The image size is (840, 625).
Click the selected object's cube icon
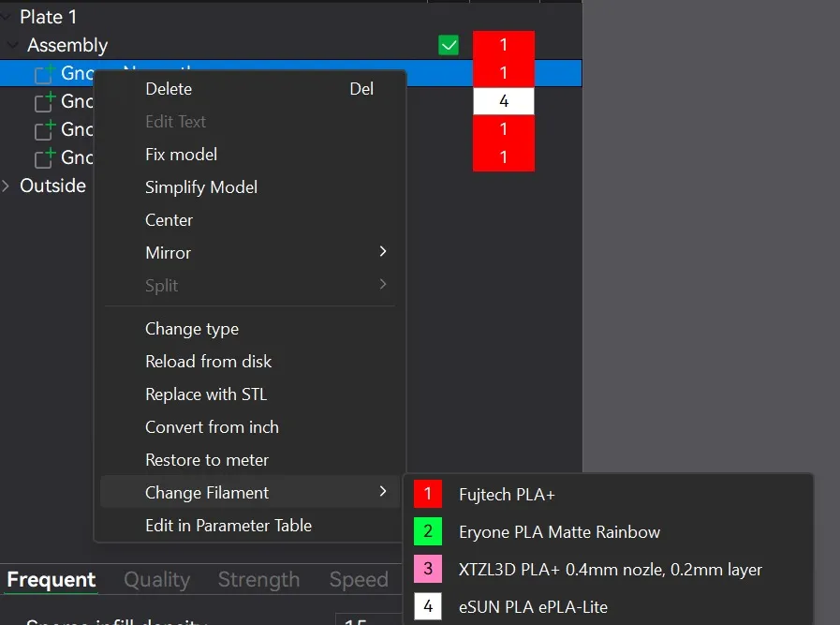45,73
